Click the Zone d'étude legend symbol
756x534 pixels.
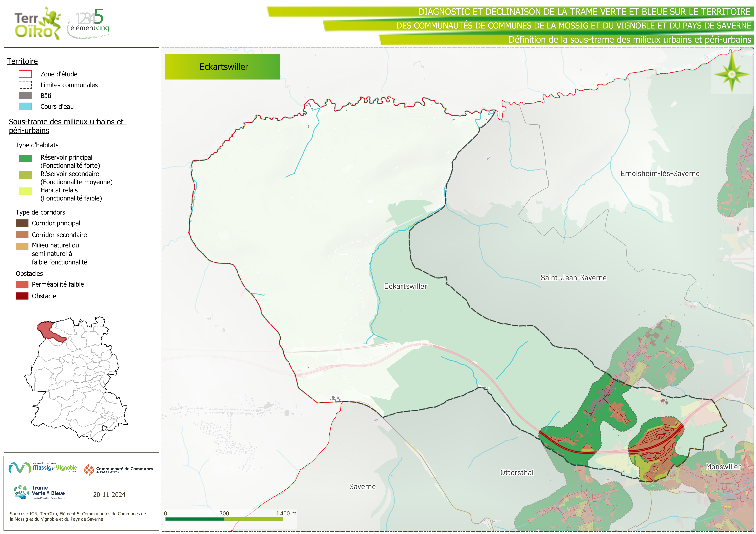[25, 74]
